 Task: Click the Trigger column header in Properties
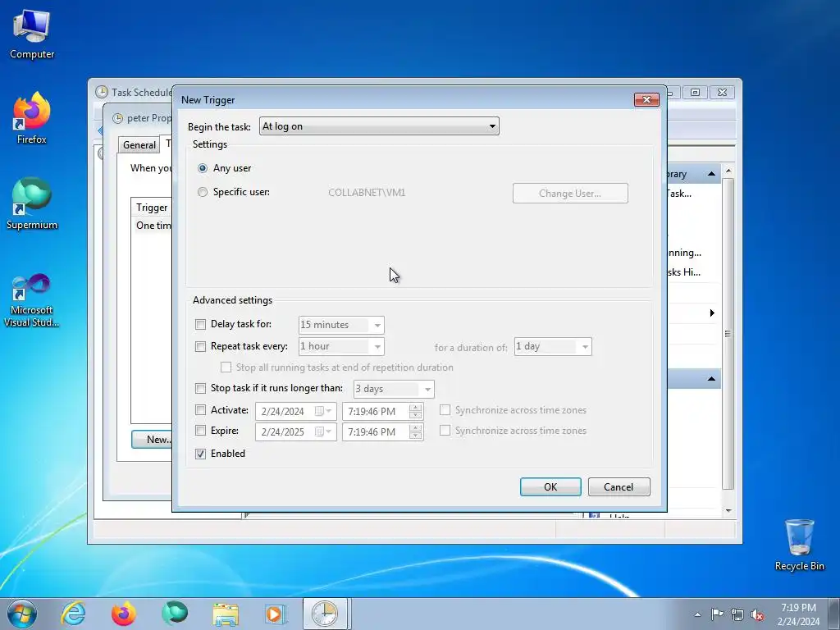coord(152,208)
